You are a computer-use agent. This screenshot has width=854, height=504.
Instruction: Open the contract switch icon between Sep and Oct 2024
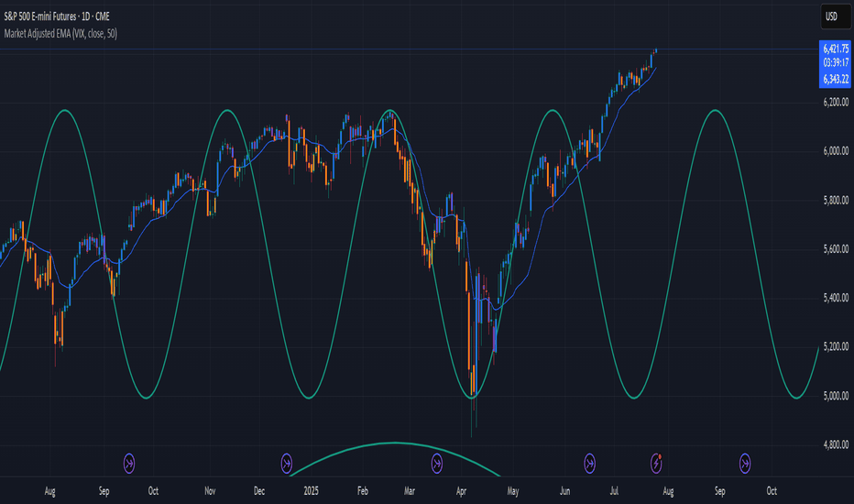pyautogui.click(x=129, y=464)
